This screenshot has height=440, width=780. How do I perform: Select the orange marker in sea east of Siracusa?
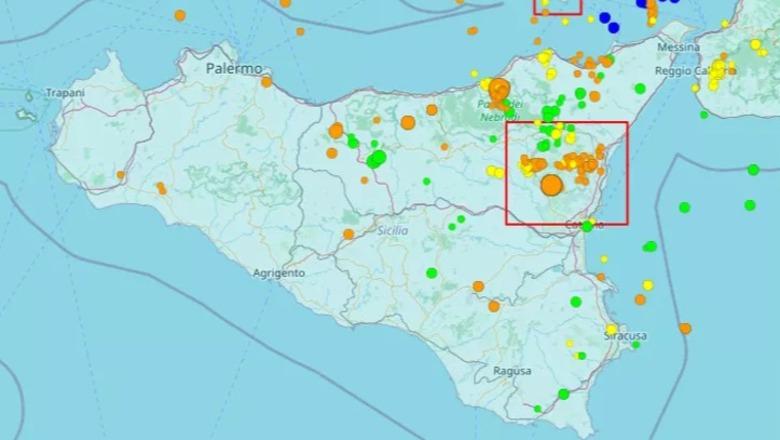(x=685, y=328)
